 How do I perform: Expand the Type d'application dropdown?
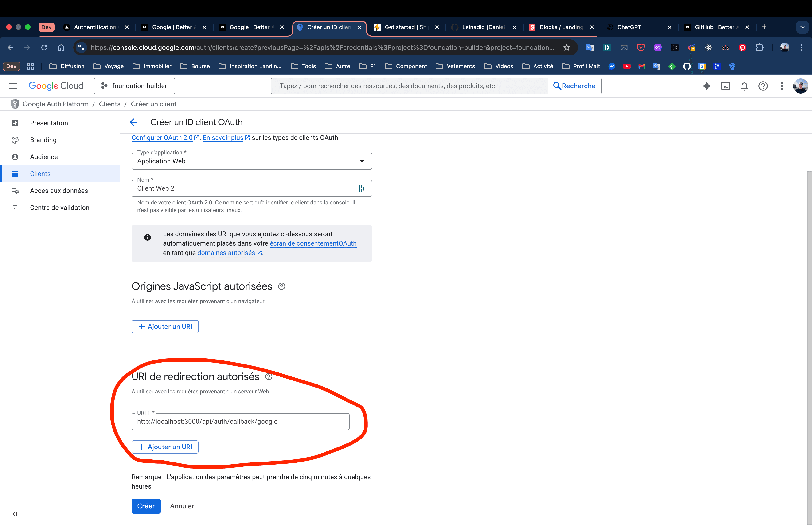[x=251, y=161]
